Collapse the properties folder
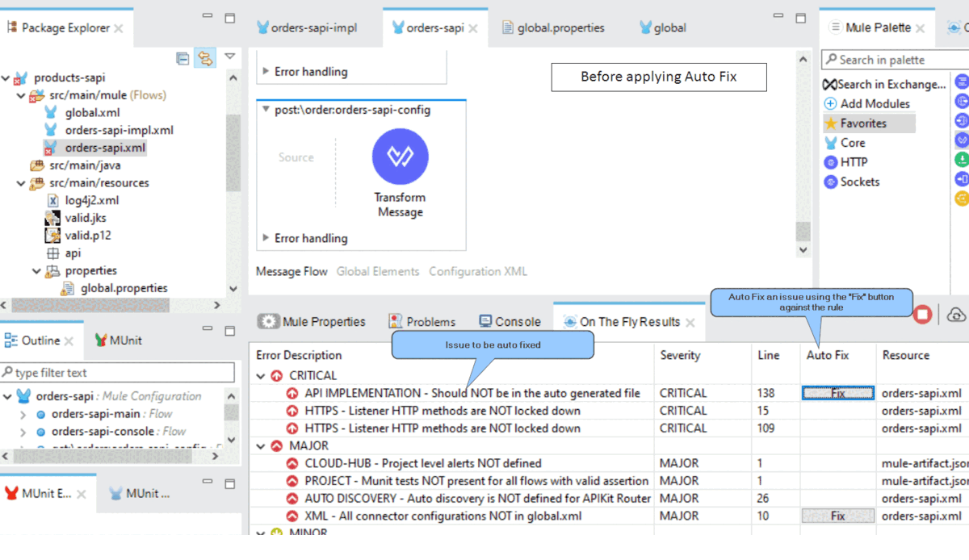This screenshot has height=560, width=969. (36, 271)
